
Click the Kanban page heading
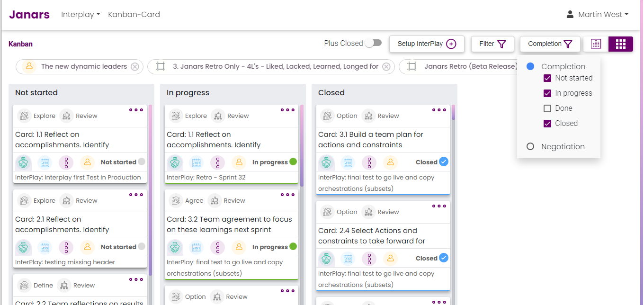(x=20, y=44)
